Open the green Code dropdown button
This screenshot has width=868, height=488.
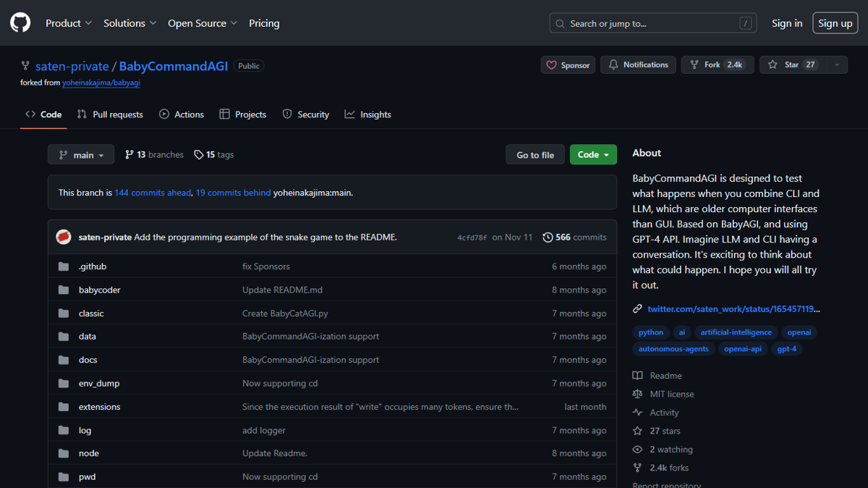[x=593, y=155]
